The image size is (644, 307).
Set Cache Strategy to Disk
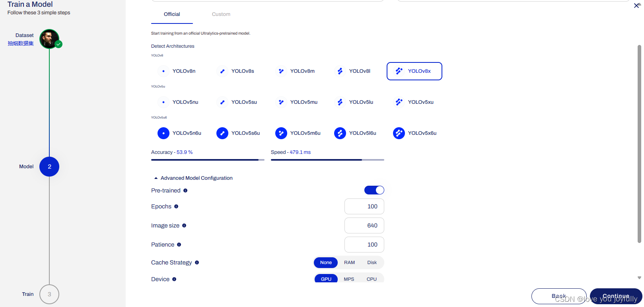pyautogui.click(x=372, y=262)
